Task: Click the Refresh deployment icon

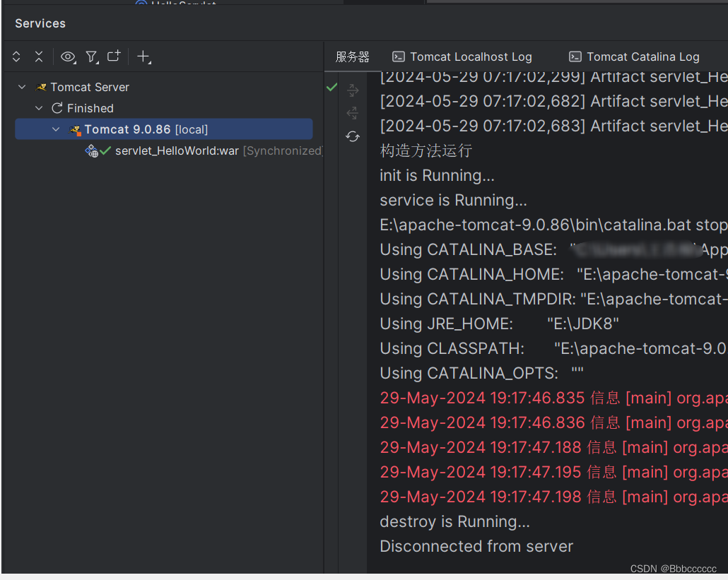Action: point(353,136)
